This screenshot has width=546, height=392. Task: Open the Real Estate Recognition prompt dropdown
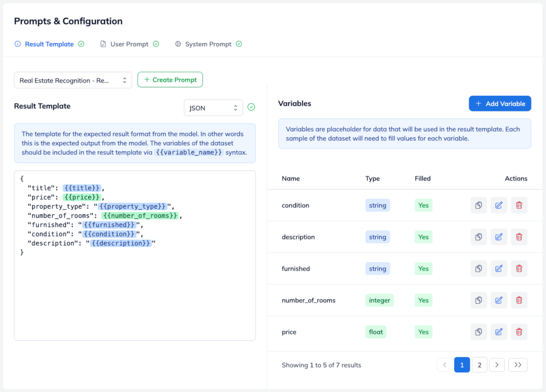[x=73, y=80]
